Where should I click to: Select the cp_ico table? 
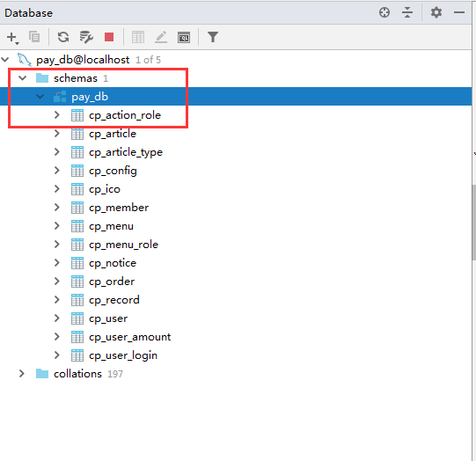[105, 189]
